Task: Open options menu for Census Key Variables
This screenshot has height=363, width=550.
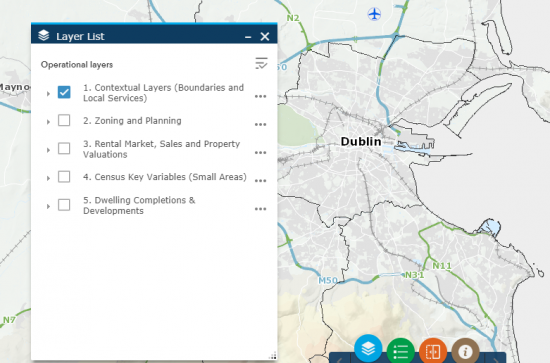Action: pos(260,181)
